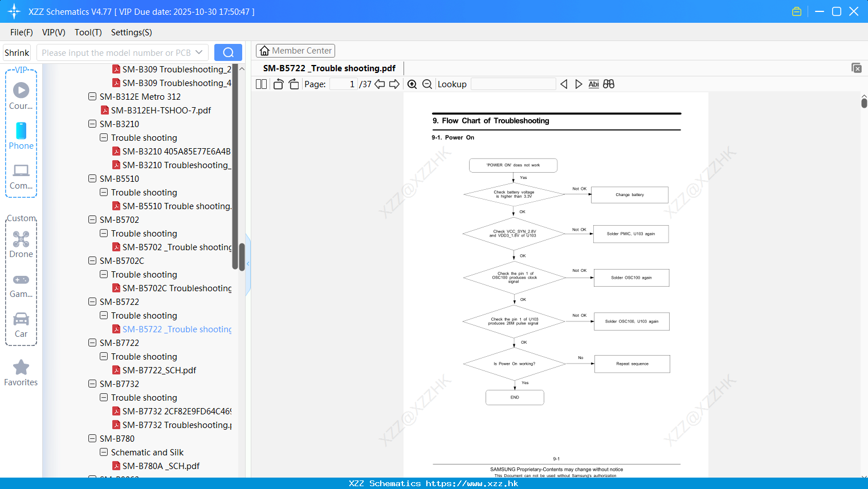Image resolution: width=868 pixels, height=489 pixels.
Task: Collapse the SM-B7732 node
Action: coord(92,384)
